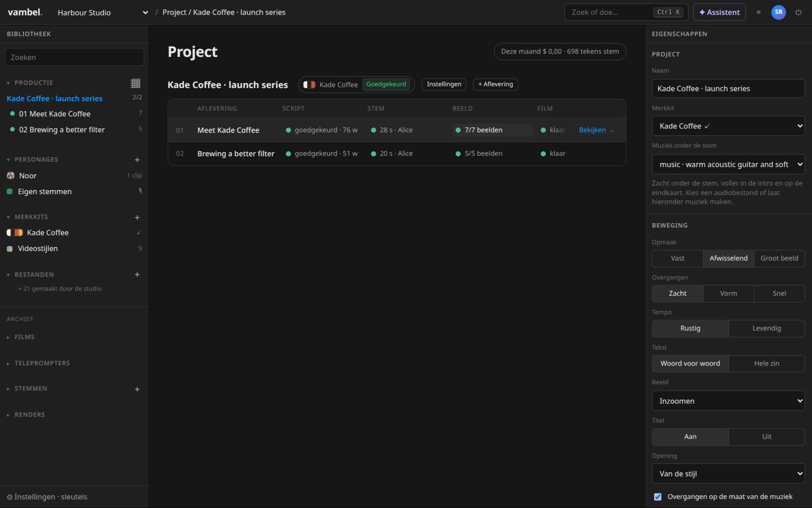Open the grid view icon beside Productie
Image resolution: width=812 pixels, height=508 pixels.
click(135, 83)
